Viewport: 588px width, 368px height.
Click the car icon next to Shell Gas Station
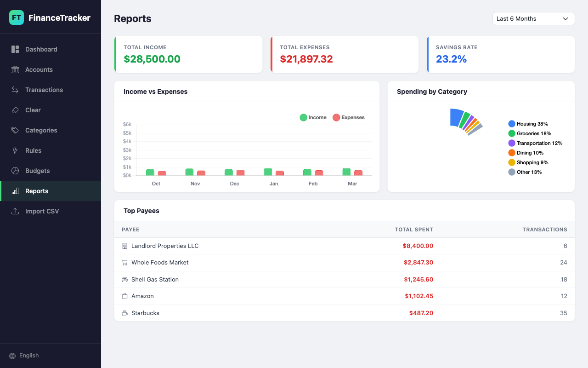click(124, 279)
